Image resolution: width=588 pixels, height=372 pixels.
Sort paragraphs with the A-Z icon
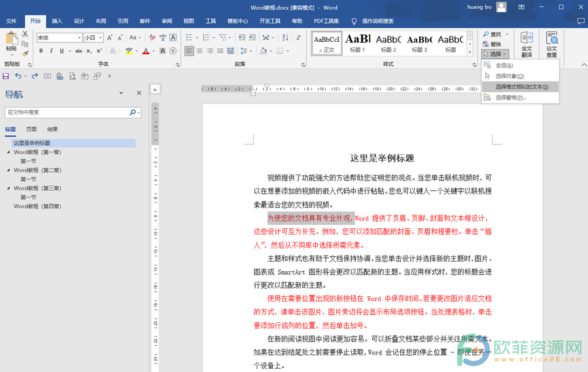285,37
